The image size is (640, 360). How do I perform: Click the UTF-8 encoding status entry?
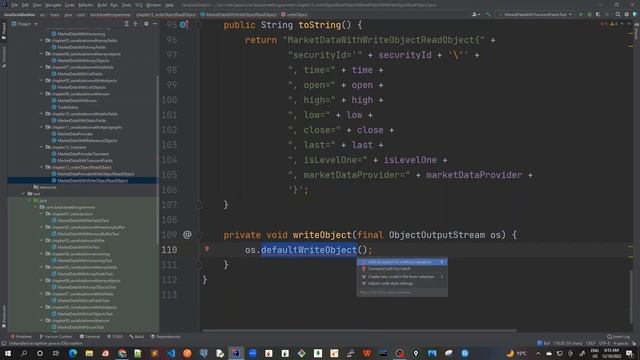604,343
